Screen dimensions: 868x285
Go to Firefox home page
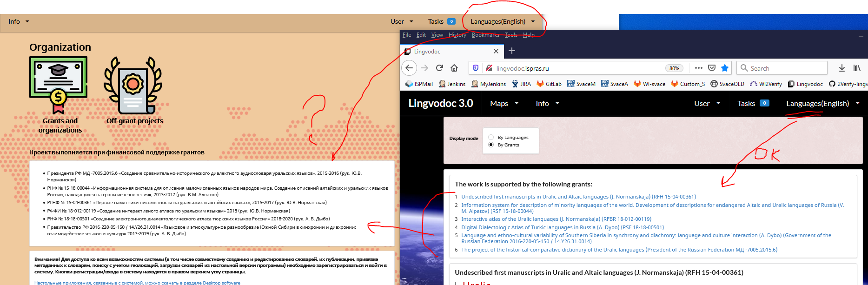[454, 68]
